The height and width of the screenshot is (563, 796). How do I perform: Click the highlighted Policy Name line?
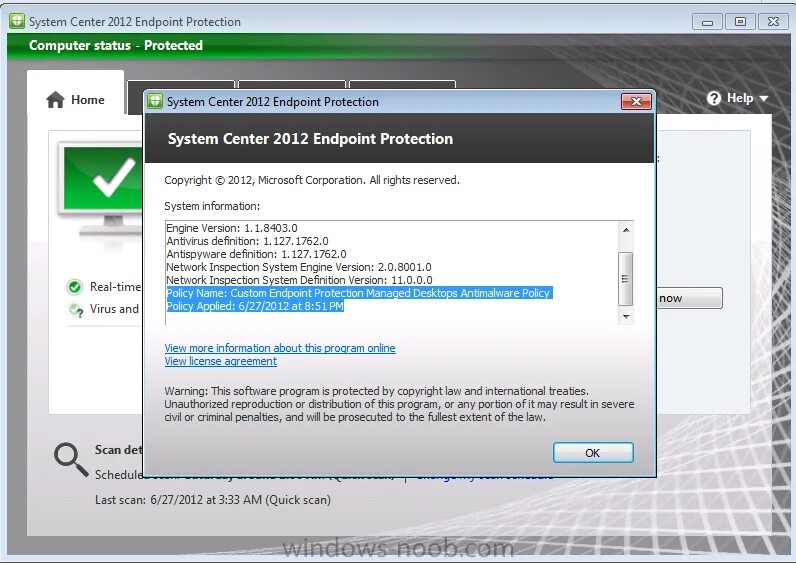359,293
